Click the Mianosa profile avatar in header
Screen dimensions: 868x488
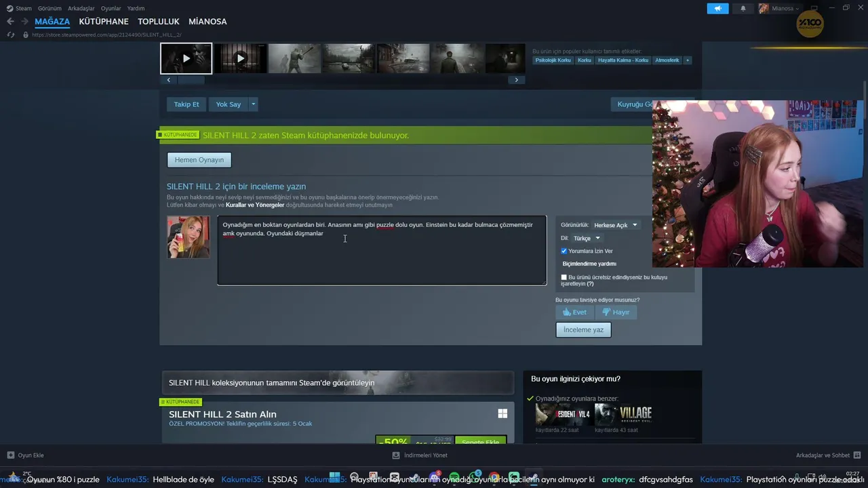tap(764, 8)
